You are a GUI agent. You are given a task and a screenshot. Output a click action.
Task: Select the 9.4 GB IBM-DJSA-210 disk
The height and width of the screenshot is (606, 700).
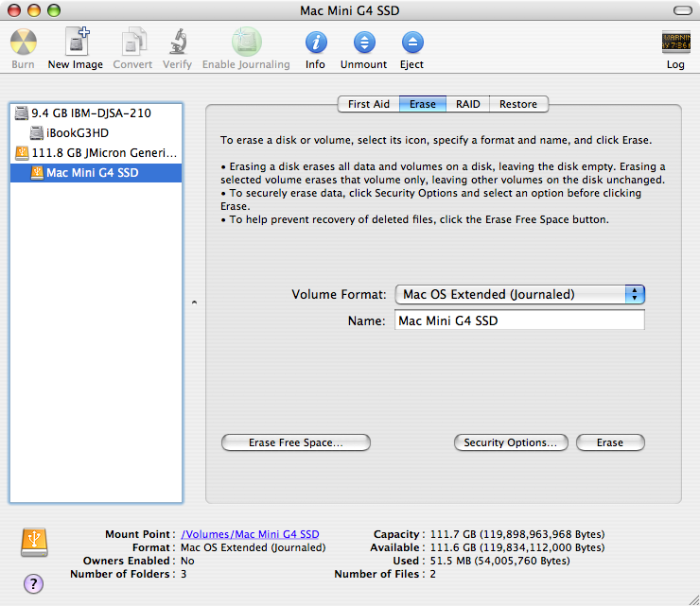tap(96, 113)
